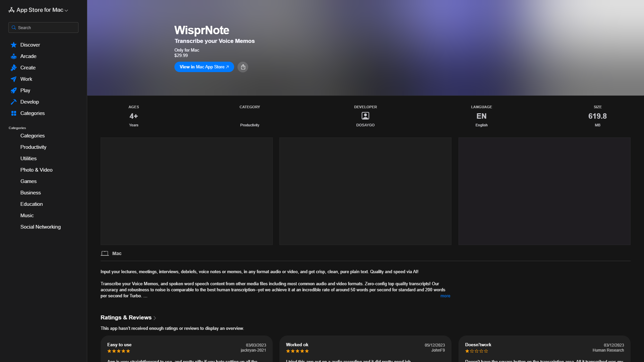
Task: Click the one-star rating of 'Doesn'twork' review
Action: [x=477, y=351]
